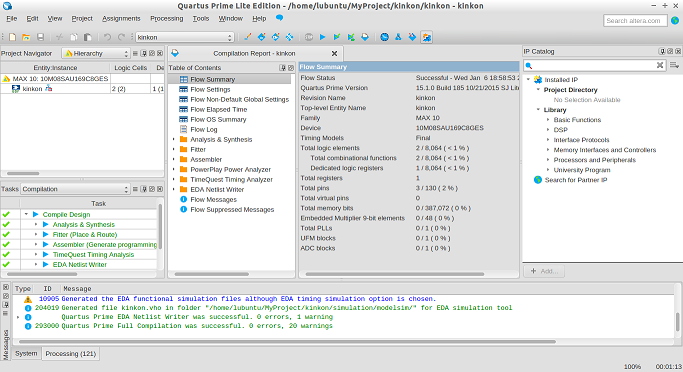Screen dimensions: 683x372
Task: Start Compilation with the blue play icon
Action: pyautogui.click(x=323, y=37)
